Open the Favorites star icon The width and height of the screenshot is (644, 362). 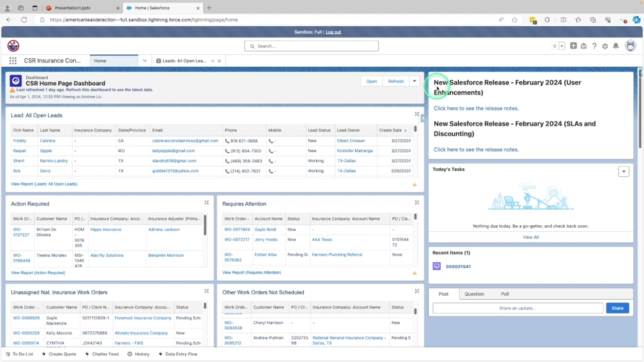tap(555, 46)
